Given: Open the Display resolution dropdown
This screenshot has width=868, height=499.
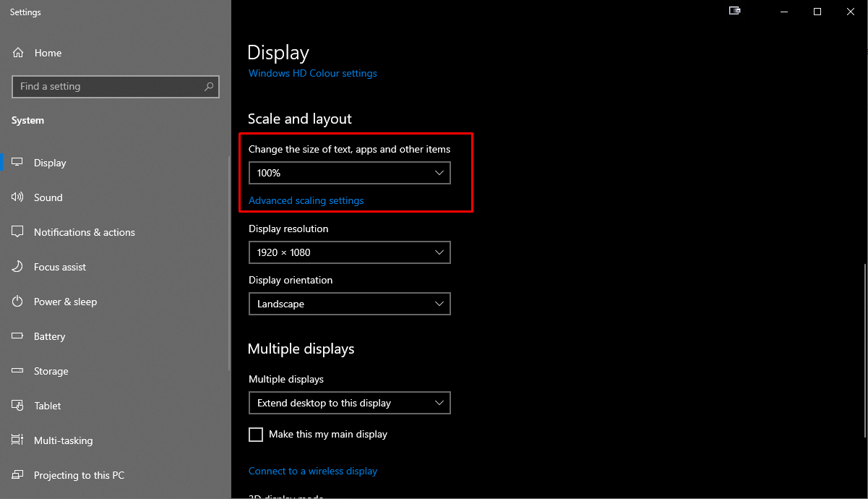Looking at the screenshot, I should pos(349,252).
